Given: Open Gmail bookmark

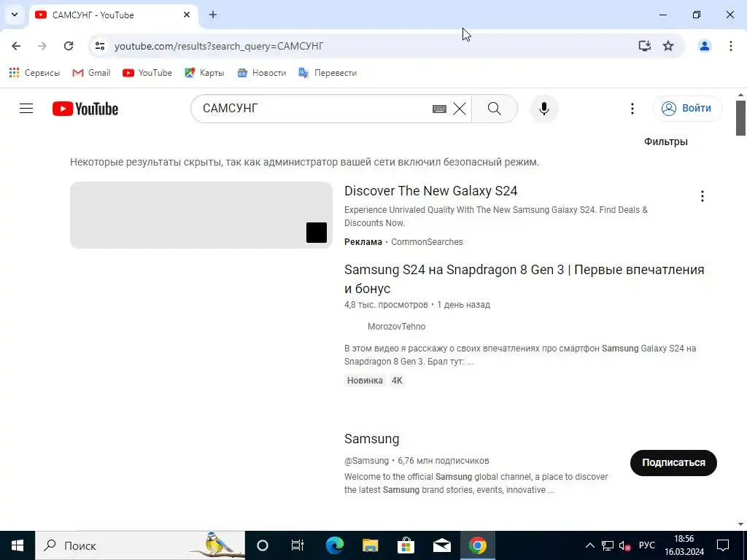Looking at the screenshot, I should (91, 73).
